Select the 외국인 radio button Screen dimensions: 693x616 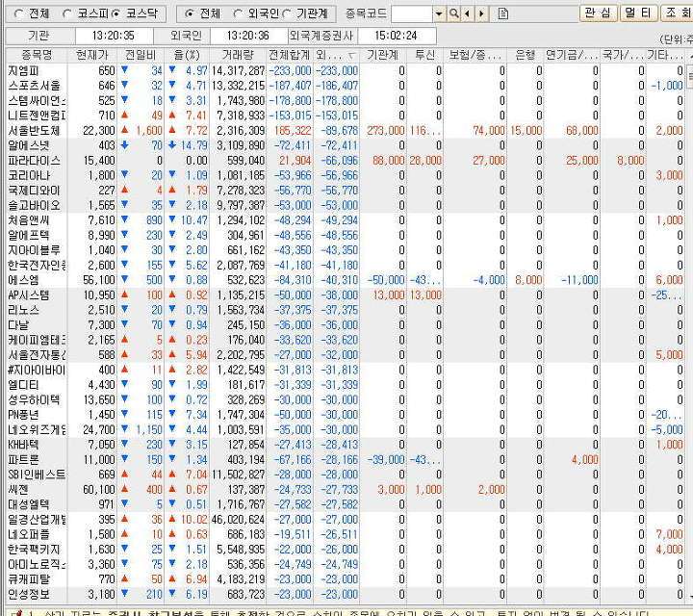coord(238,13)
